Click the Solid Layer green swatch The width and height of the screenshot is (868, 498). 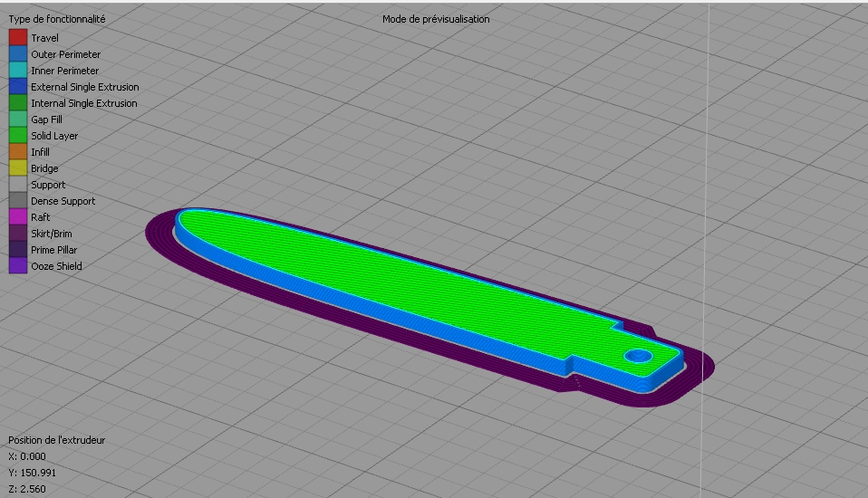click(x=18, y=136)
